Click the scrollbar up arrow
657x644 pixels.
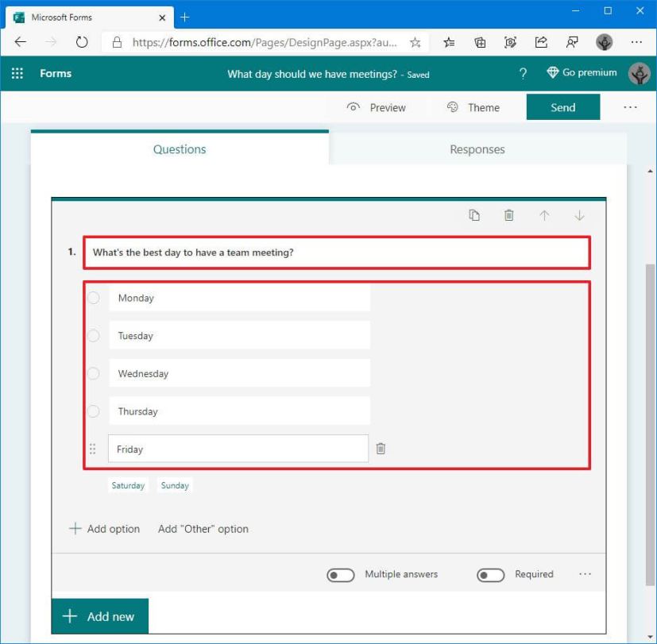click(650, 172)
